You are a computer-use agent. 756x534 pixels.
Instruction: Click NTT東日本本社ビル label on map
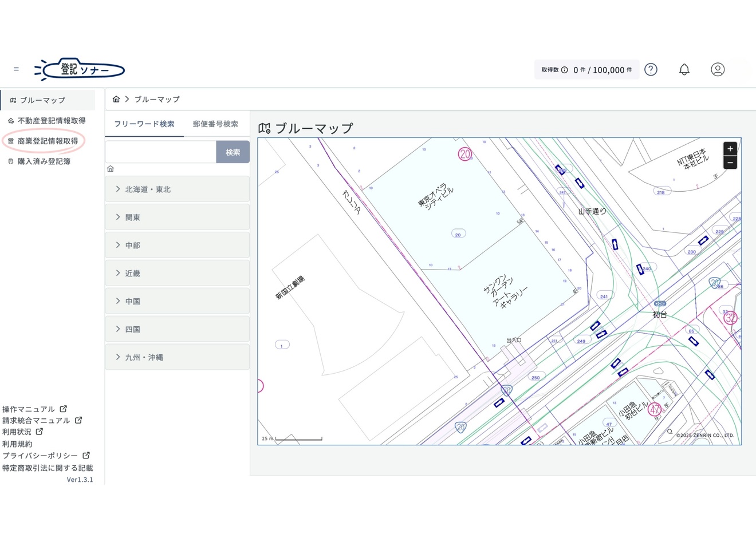693,159
